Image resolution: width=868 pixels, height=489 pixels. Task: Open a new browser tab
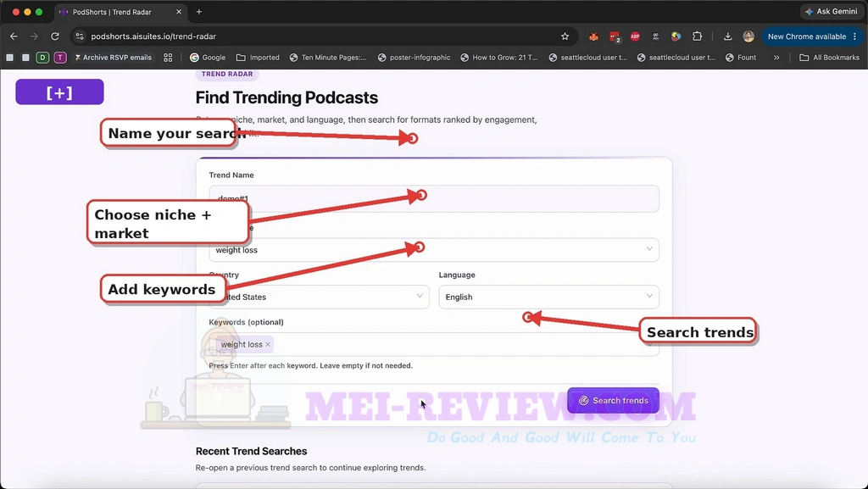(198, 12)
